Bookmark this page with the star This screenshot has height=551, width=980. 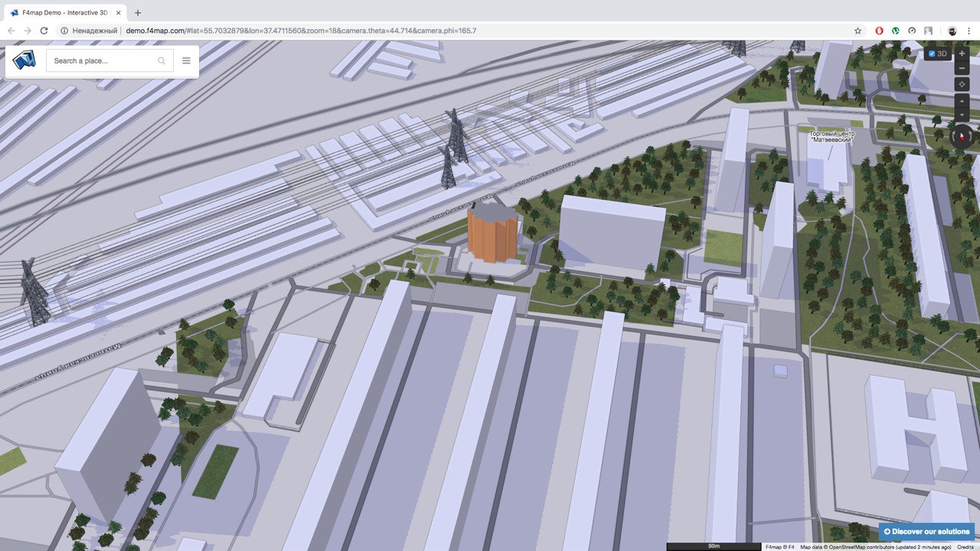(x=858, y=31)
